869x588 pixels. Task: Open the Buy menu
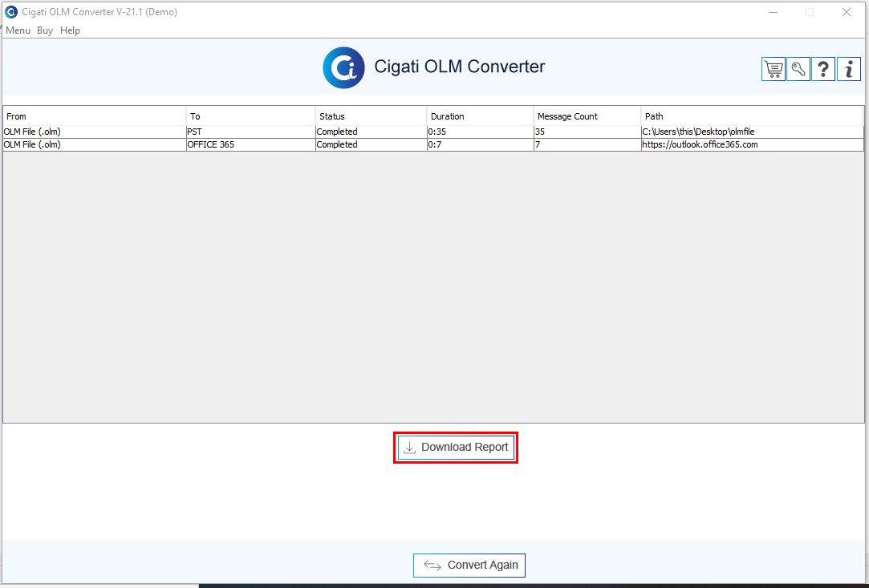pos(45,30)
